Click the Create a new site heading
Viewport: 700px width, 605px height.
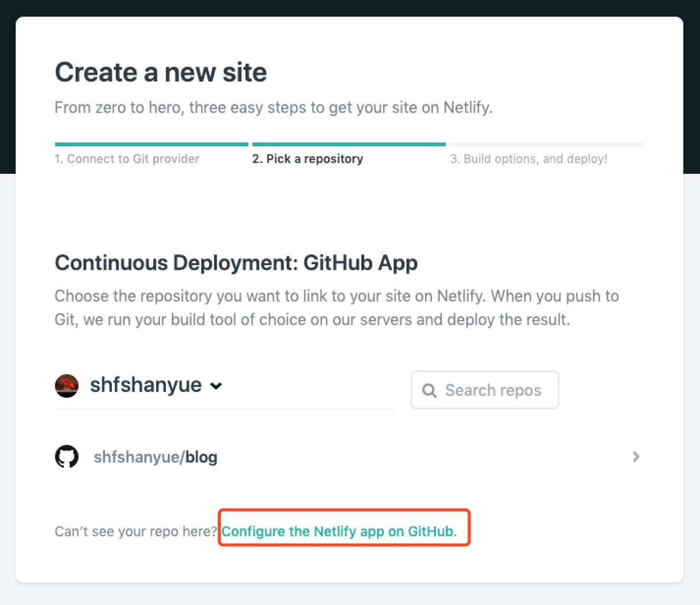[161, 72]
